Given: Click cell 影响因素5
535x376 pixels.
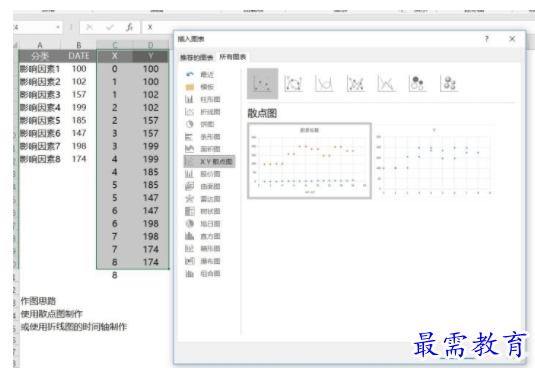Looking at the screenshot, I should (40, 120).
